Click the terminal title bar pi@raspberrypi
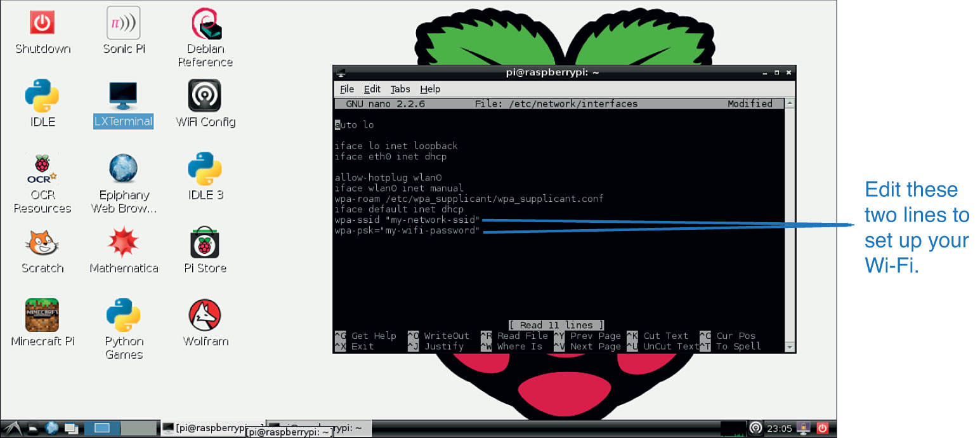The width and height of the screenshot is (980, 438). 552,72
